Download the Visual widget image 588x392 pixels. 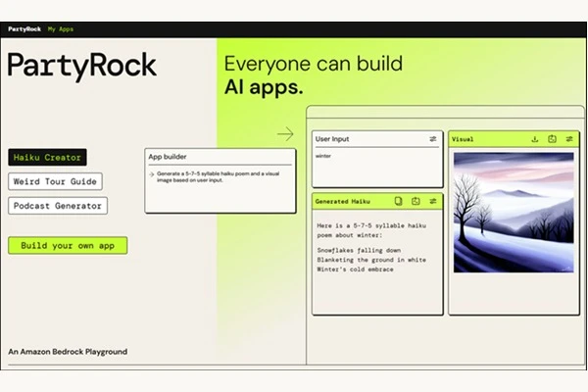click(535, 139)
